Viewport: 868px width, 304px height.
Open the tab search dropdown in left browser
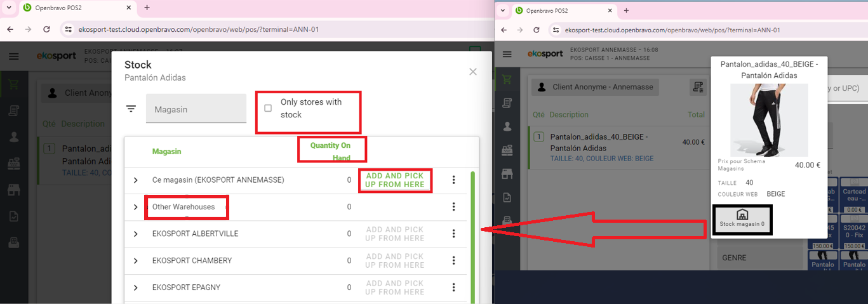click(x=8, y=8)
